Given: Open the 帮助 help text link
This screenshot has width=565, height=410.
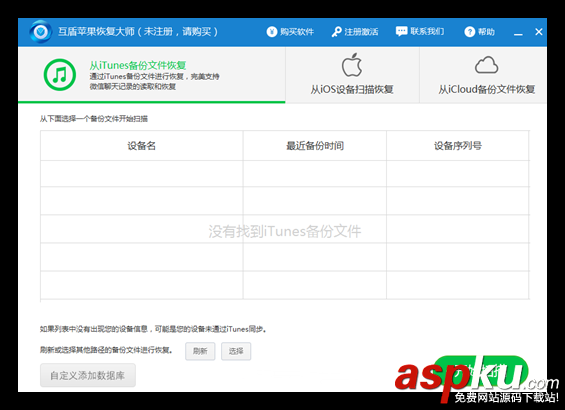Looking at the screenshot, I should point(486,32).
